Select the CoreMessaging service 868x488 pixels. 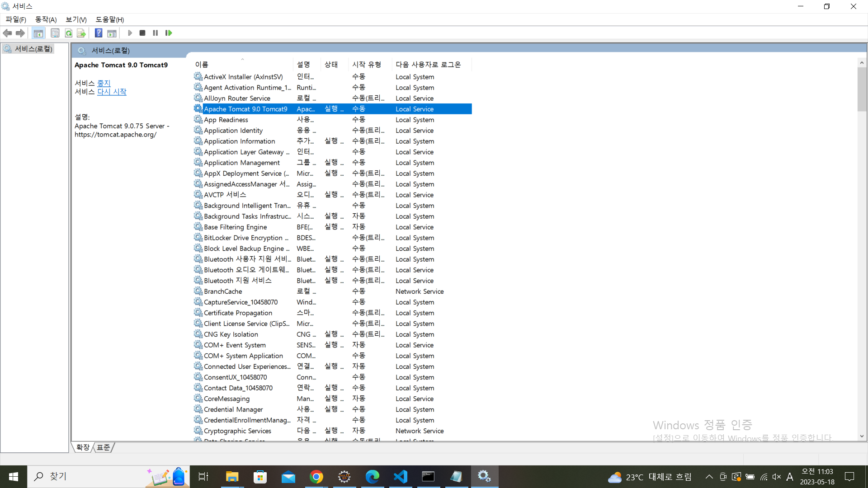332,399
